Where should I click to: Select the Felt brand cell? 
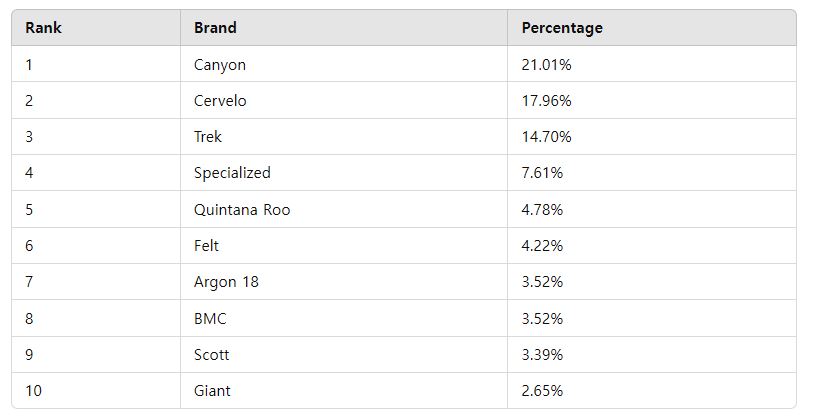pos(207,246)
